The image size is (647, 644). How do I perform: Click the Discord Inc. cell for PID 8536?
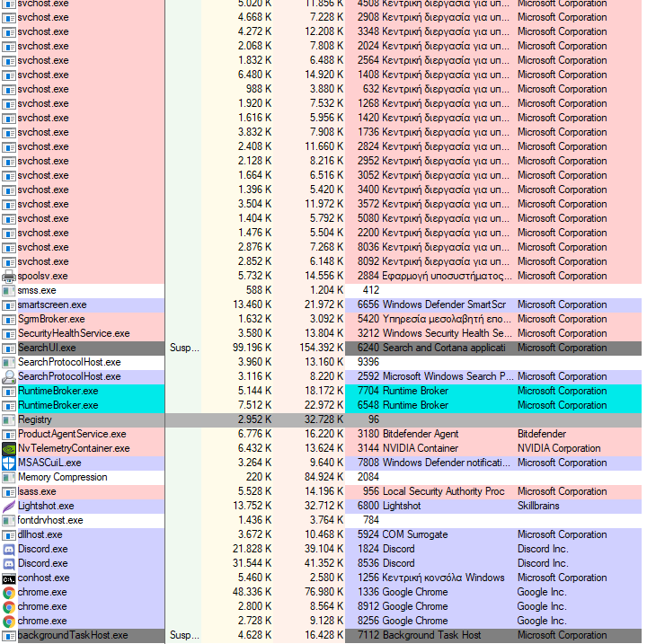coord(543,563)
